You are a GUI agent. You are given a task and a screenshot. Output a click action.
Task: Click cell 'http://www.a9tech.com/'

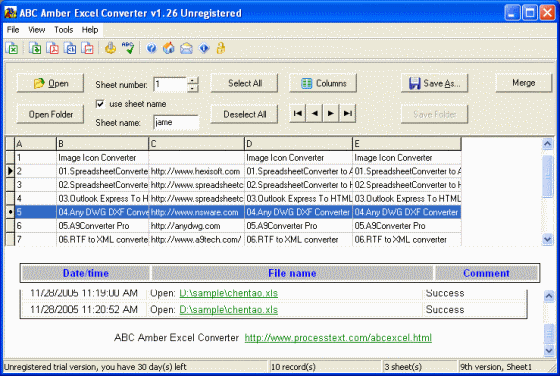(196, 239)
